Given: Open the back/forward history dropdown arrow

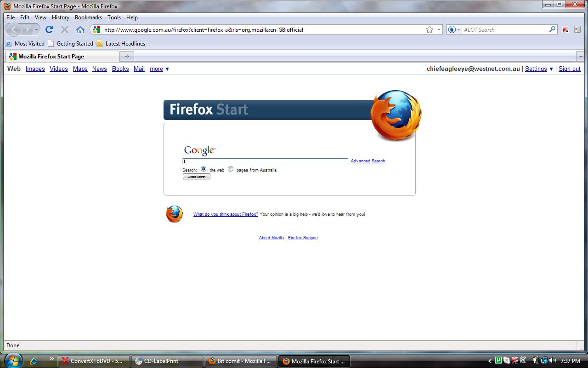Looking at the screenshot, I should tap(37, 29).
